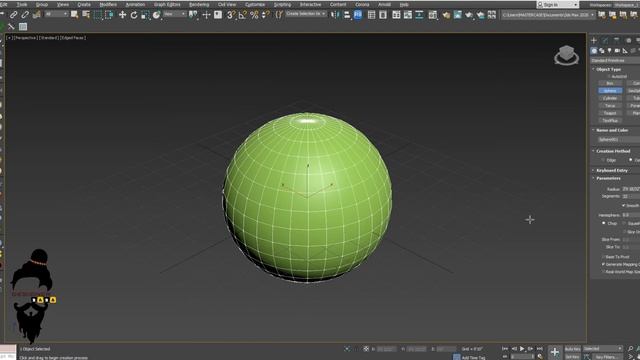Click Select and Place tool
Image resolution: width=640 pixels, height=360 pixels.
[x=156, y=15]
